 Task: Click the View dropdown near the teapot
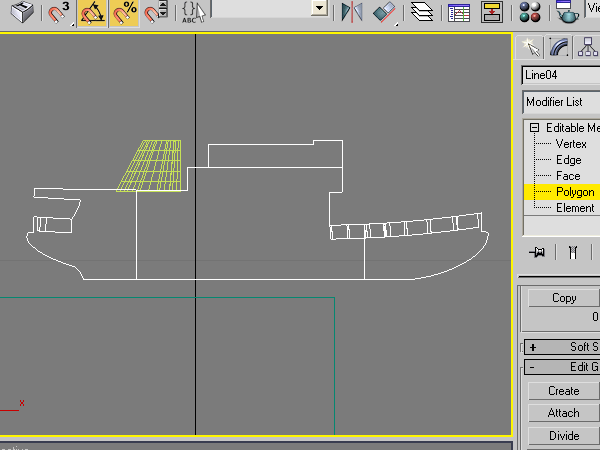[593, 8]
